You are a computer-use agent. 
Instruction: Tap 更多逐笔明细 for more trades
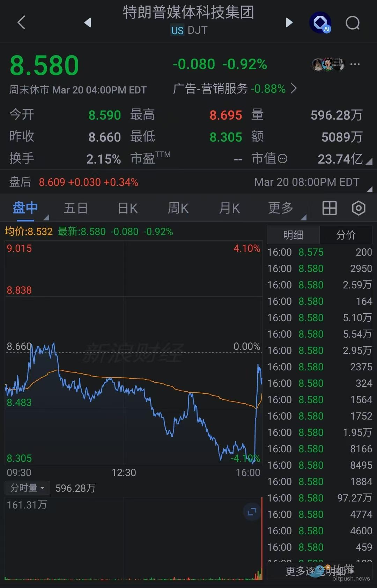pyautogui.click(x=319, y=571)
